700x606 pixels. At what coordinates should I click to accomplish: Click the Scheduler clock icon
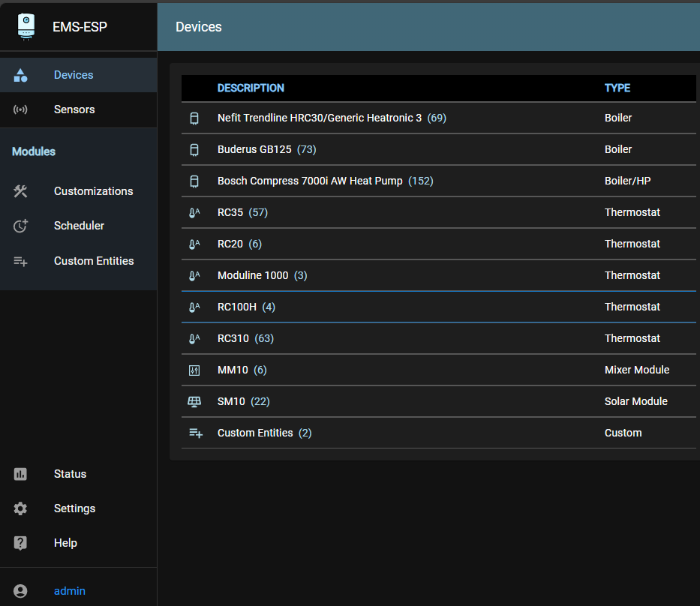pyautogui.click(x=20, y=226)
